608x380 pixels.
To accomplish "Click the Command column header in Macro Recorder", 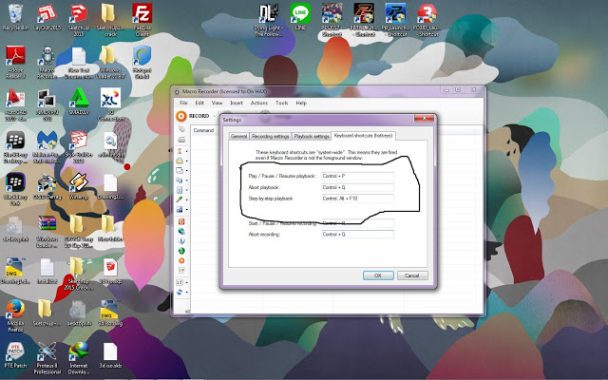I will (x=204, y=130).
